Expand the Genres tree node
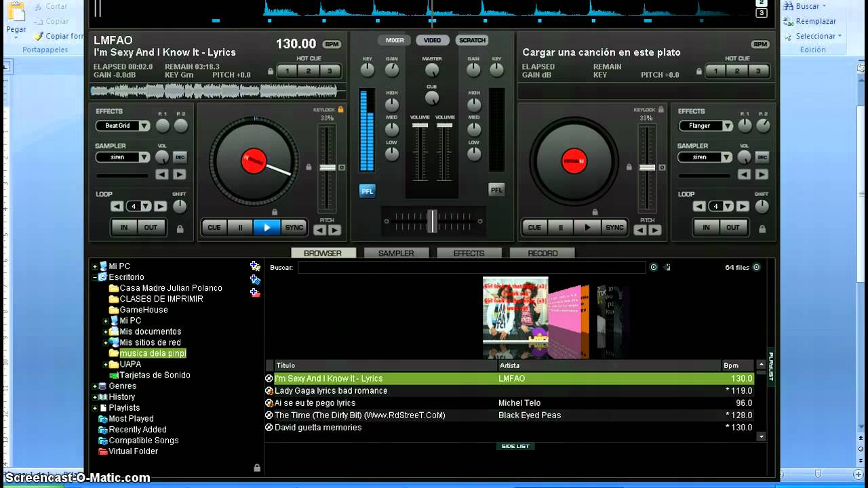Viewport: 868px width, 488px height. (x=95, y=386)
